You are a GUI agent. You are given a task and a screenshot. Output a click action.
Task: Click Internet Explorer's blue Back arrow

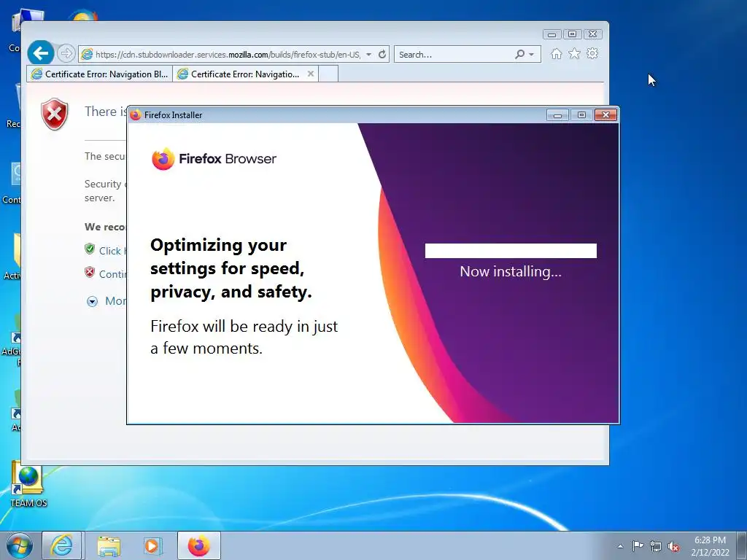[41, 52]
